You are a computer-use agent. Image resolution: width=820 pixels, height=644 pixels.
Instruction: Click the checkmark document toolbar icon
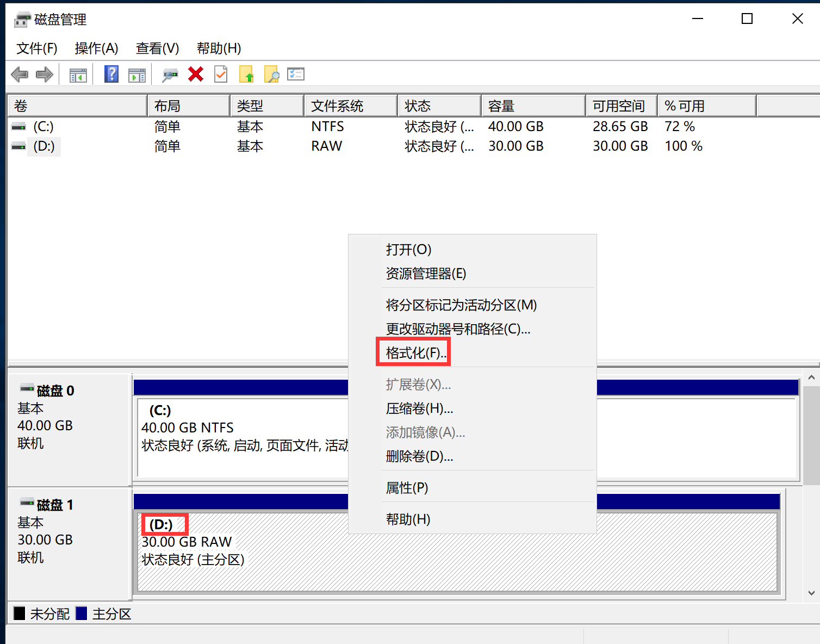click(x=221, y=74)
